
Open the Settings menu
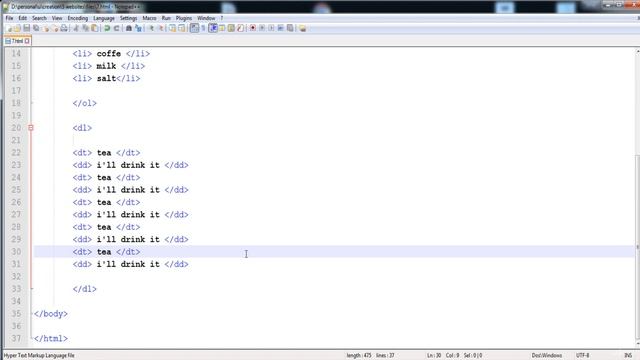click(128, 18)
